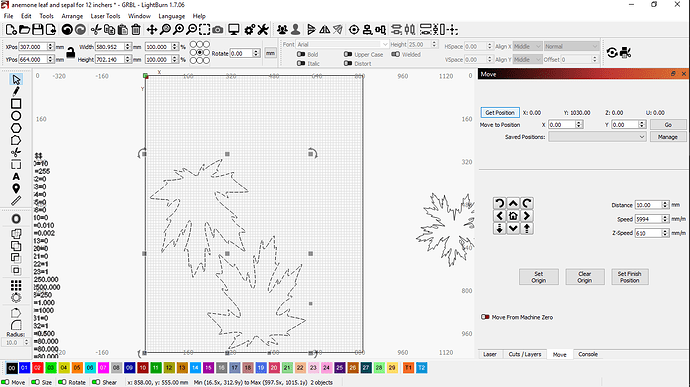690x387 pixels.
Task: Click the Home button in the jog controls
Action: point(513,216)
